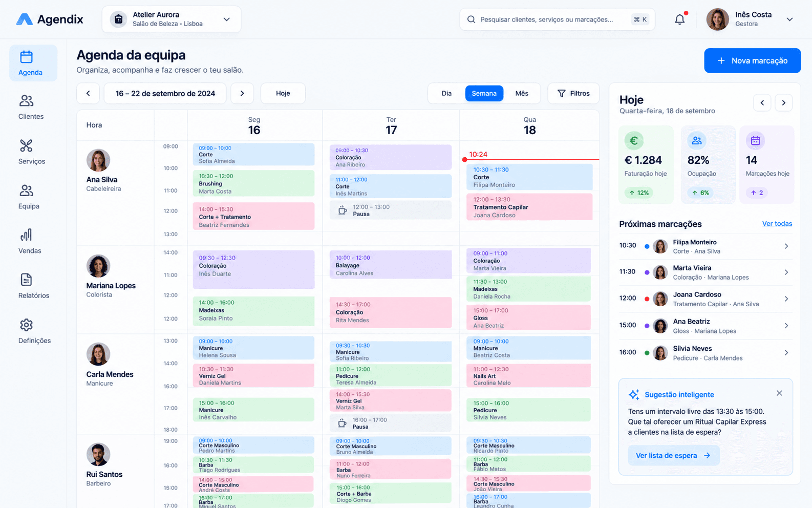This screenshot has width=812, height=508.
Task: Click the Marcações hoje calendar icon
Action: point(755,141)
